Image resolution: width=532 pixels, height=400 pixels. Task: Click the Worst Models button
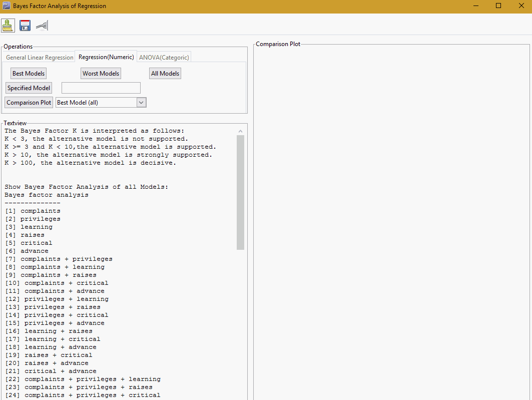[101, 73]
